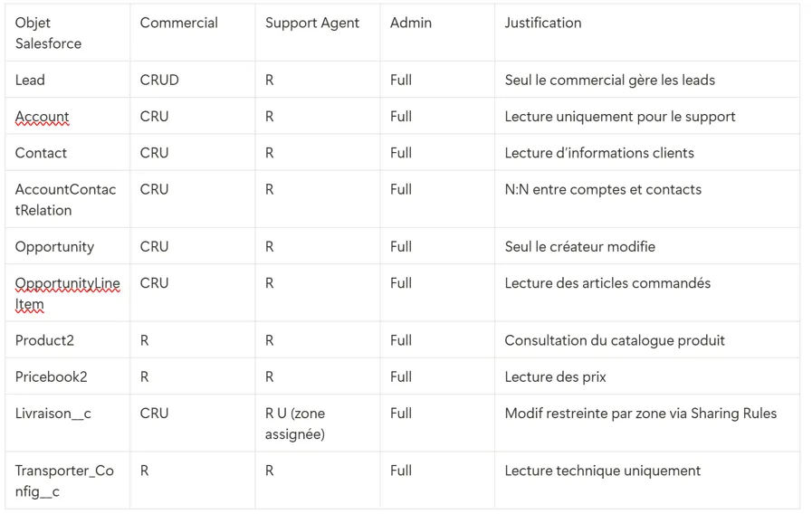Select the 'Admin' column header
Screen dimensions: 812x514
(x=410, y=24)
